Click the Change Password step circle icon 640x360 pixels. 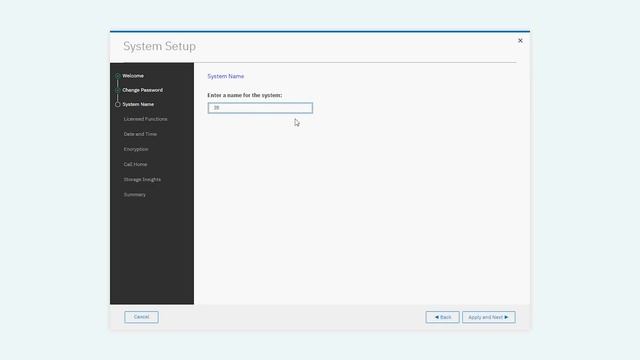(118, 90)
